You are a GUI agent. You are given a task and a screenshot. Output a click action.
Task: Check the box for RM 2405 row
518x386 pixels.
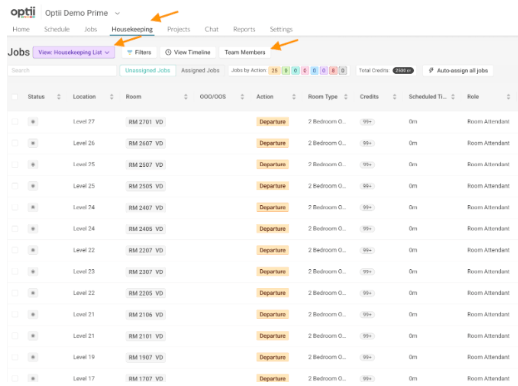point(15,229)
